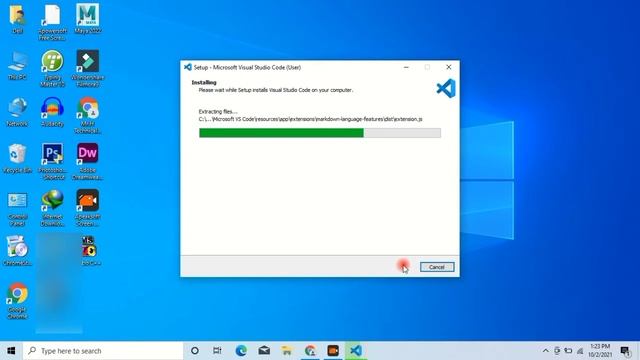This screenshot has height=360, width=640.
Task: Open Task View on the taskbar
Action: click(217, 351)
